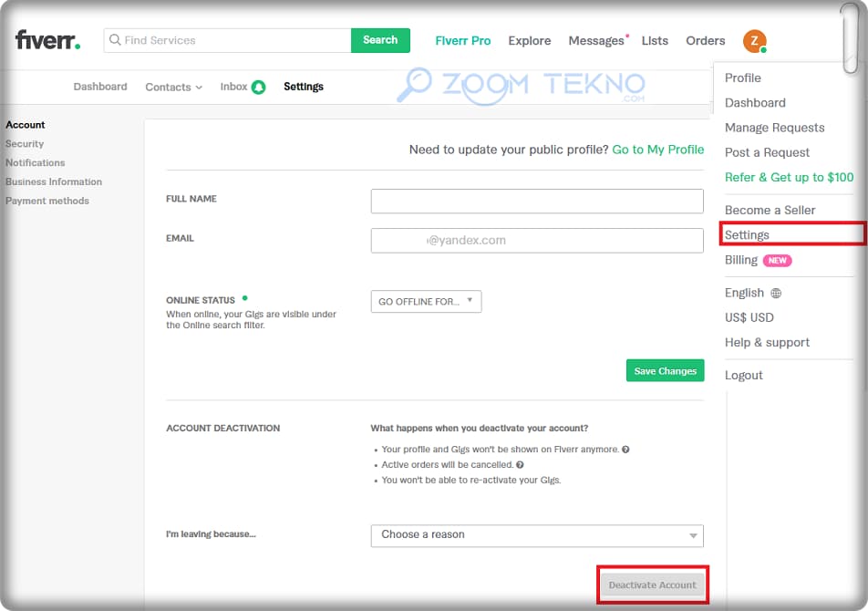Choose Dashboard in the user menu

click(755, 103)
